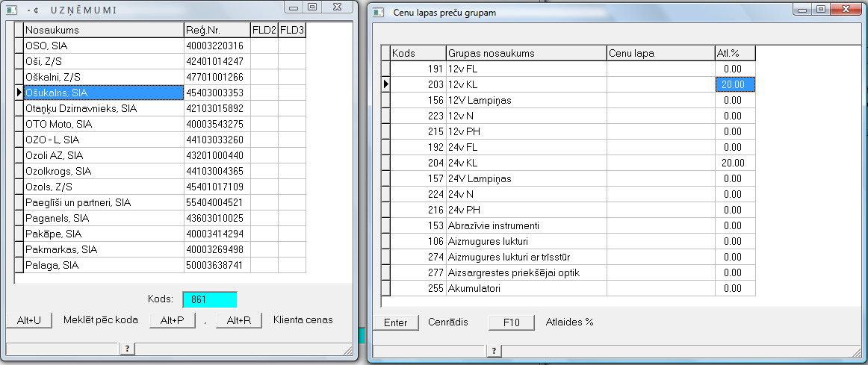Click the Kods input field showing 861
The image size is (868, 365).
coord(209,299)
